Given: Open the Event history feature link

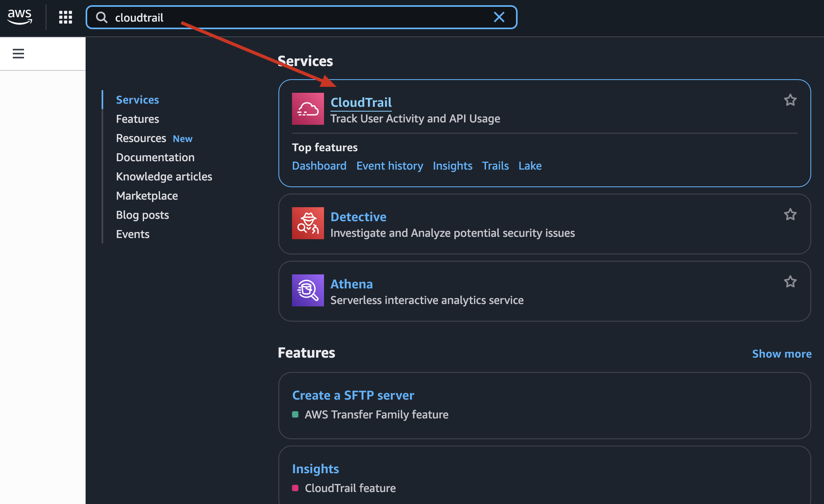Looking at the screenshot, I should tap(390, 166).
